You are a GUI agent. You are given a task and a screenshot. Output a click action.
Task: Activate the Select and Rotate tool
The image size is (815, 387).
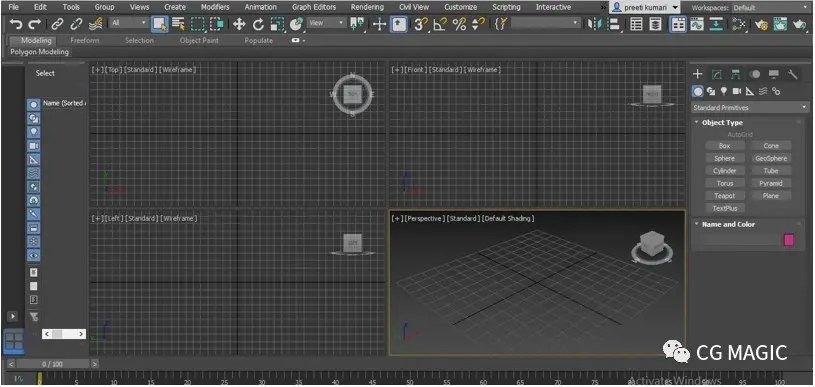pyautogui.click(x=258, y=24)
